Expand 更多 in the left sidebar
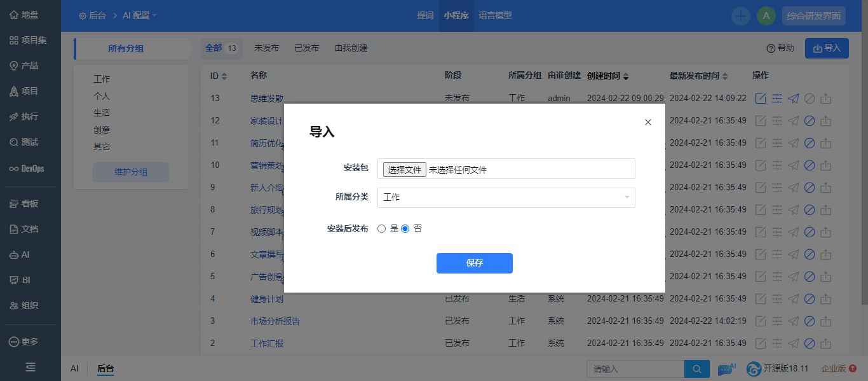Screen dimensions: 868x381 [24, 342]
